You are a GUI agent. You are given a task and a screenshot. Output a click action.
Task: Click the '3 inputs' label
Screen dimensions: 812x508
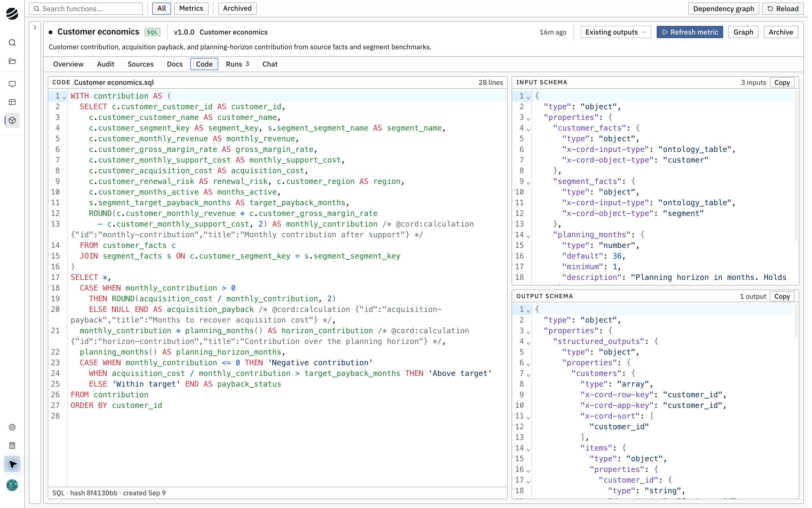point(753,83)
